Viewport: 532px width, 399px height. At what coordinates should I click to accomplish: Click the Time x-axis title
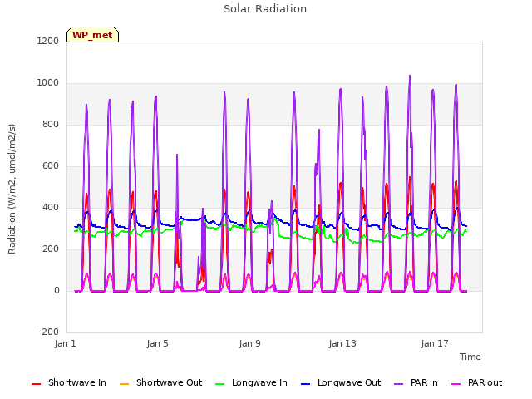tap(470, 357)
